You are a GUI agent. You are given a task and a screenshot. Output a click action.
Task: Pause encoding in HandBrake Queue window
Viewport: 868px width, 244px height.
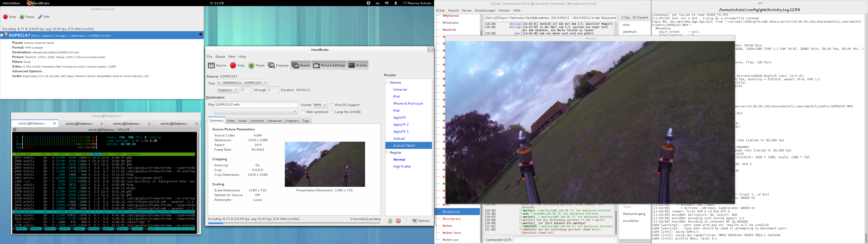[27, 17]
